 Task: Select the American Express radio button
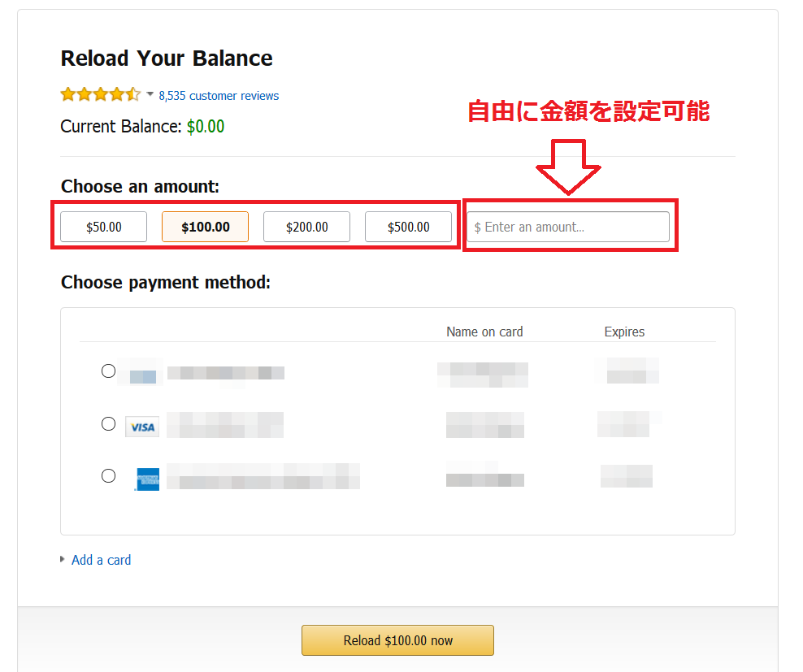pyautogui.click(x=109, y=476)
